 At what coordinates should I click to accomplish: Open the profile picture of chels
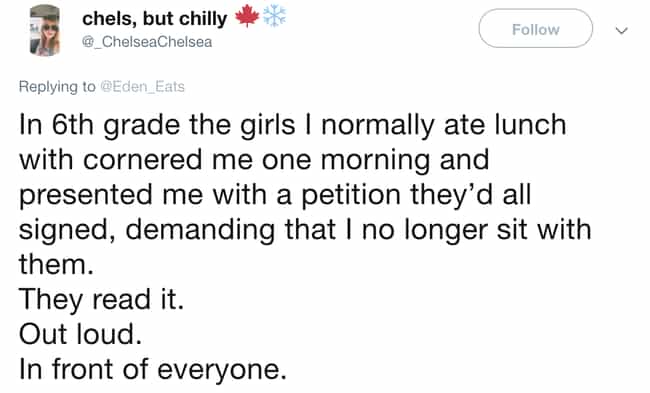pyautogui.click(x=45, y=30)
